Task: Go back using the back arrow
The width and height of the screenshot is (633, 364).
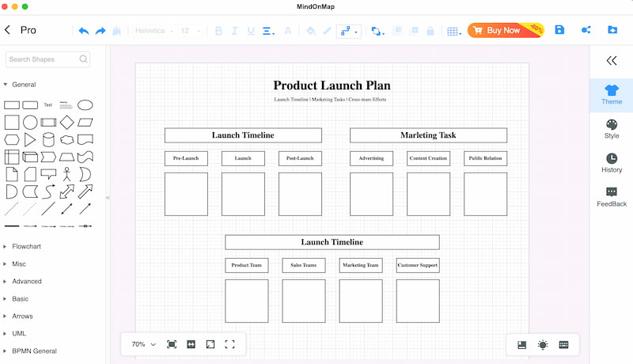Action: (x=7, y=30)
